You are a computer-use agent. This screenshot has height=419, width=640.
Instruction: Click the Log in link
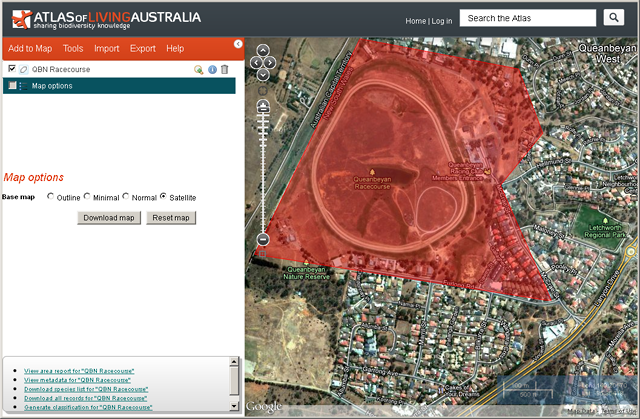tap(442, 21)
